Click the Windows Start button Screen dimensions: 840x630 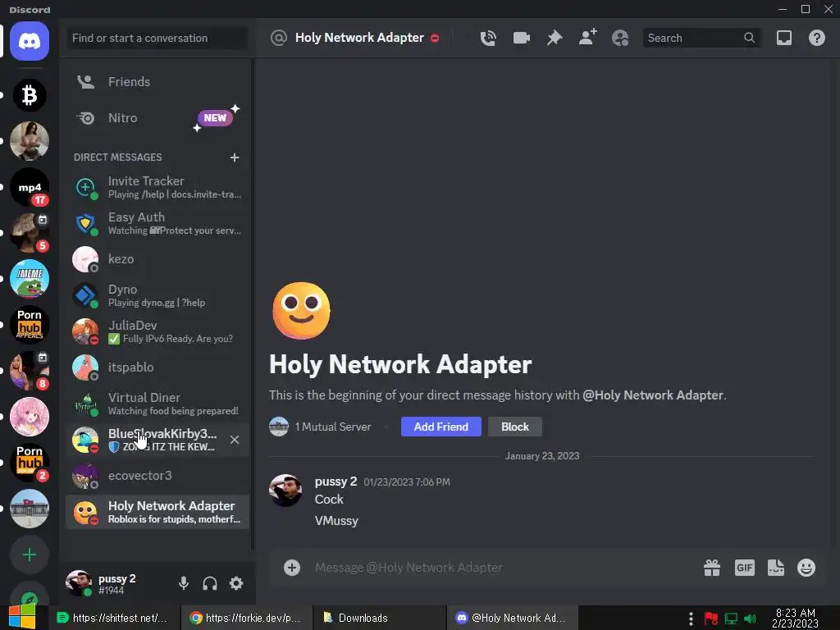(21, 617)
